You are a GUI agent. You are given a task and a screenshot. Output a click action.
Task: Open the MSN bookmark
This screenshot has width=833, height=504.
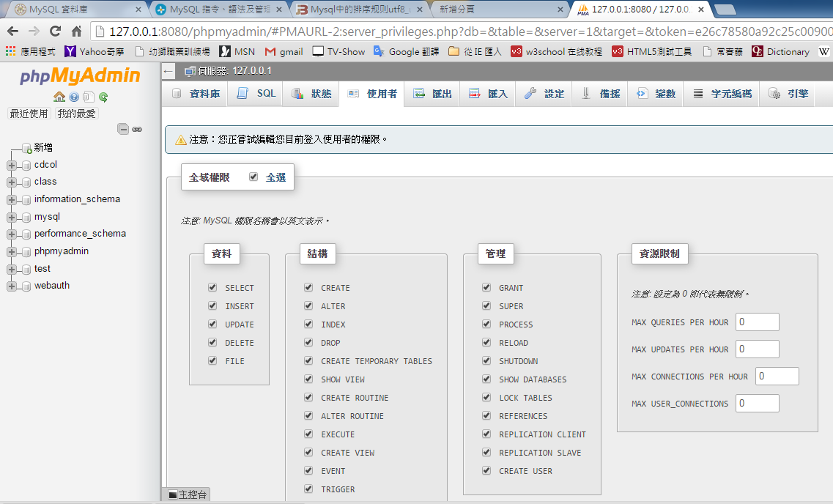(237, 51)
